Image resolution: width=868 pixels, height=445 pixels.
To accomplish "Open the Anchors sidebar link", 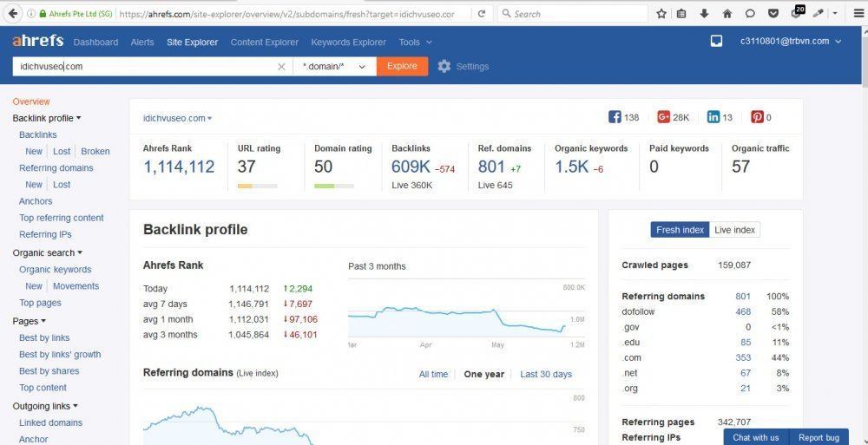I will (x=36, y=201).
